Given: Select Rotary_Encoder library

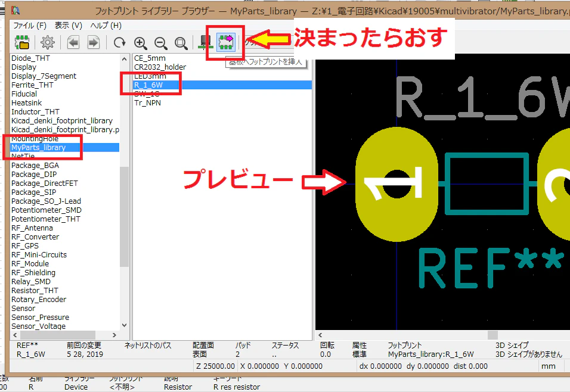Looking at the screenshot, I should [x=39, y=299].
